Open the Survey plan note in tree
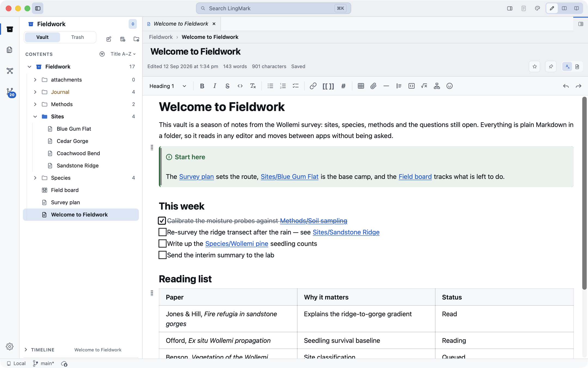The width and height of the screenshot is (588, 368). 65,202
